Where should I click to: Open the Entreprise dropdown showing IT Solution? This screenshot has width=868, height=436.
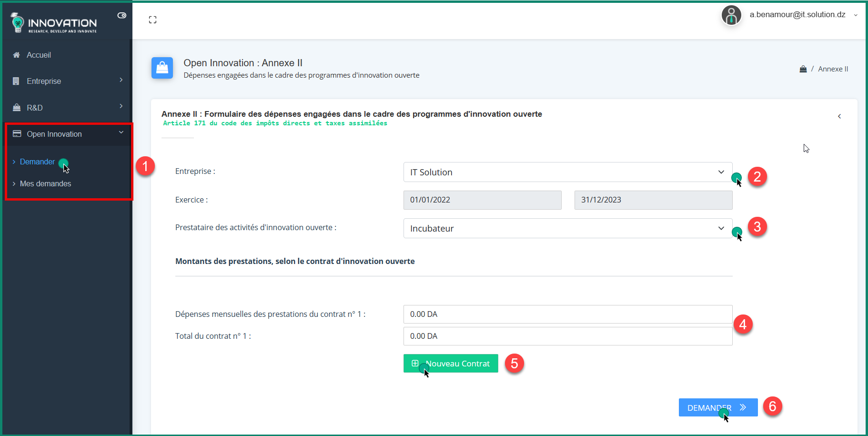(567, 172)
